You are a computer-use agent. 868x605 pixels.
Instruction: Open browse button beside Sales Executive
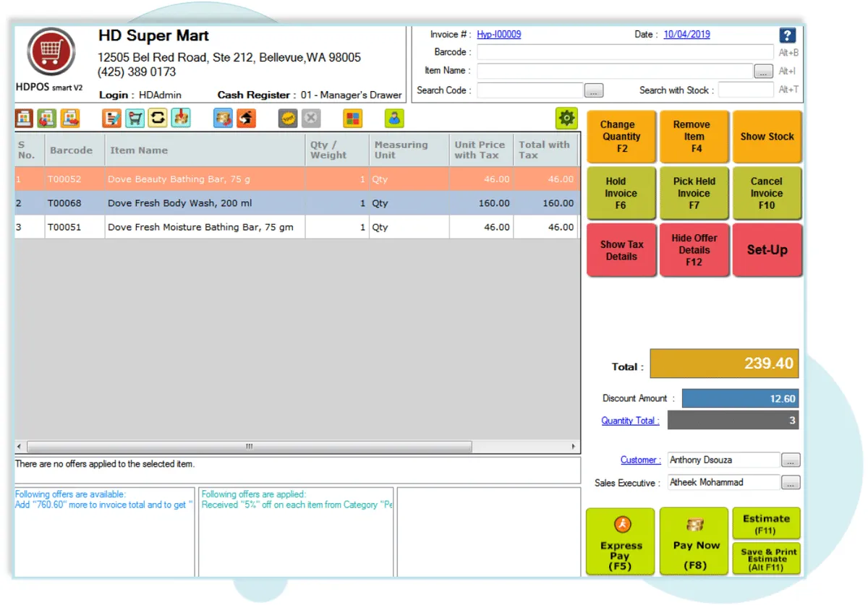coord(791,483)
